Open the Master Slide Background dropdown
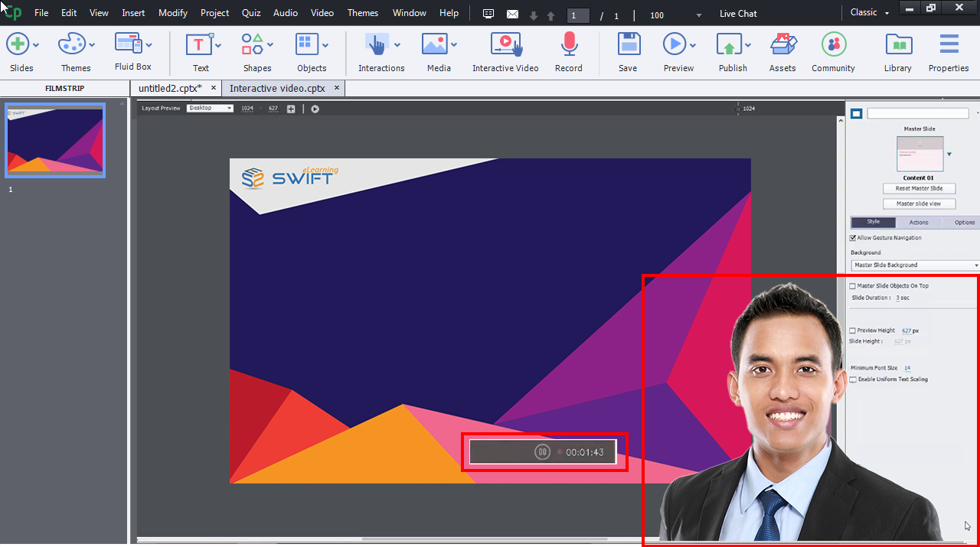Viewport: 980px width, 547px height. click(913, 265)
